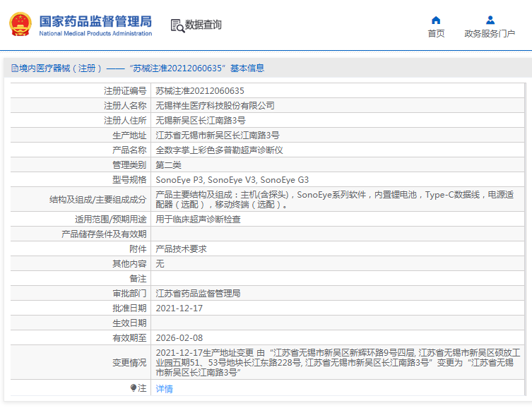532x408 pixels.
Task: Select 第二类 management category value
Action: click(168, 165)
